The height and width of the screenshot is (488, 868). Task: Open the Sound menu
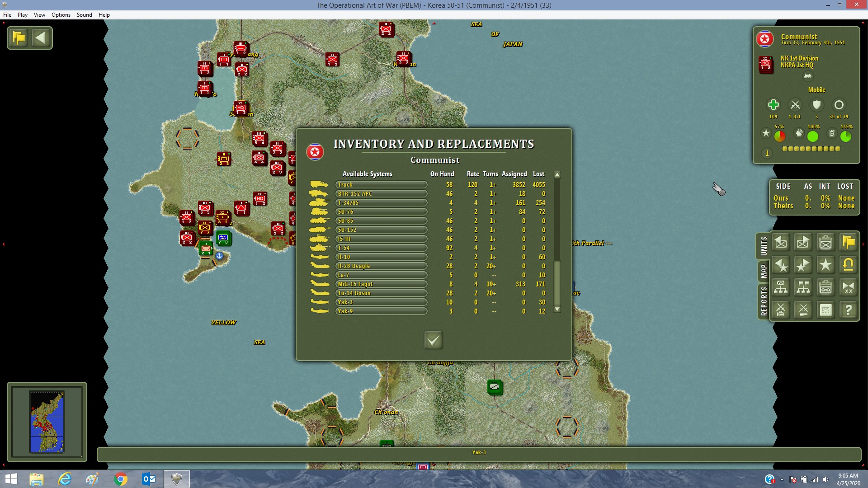(x=84, y=15)
